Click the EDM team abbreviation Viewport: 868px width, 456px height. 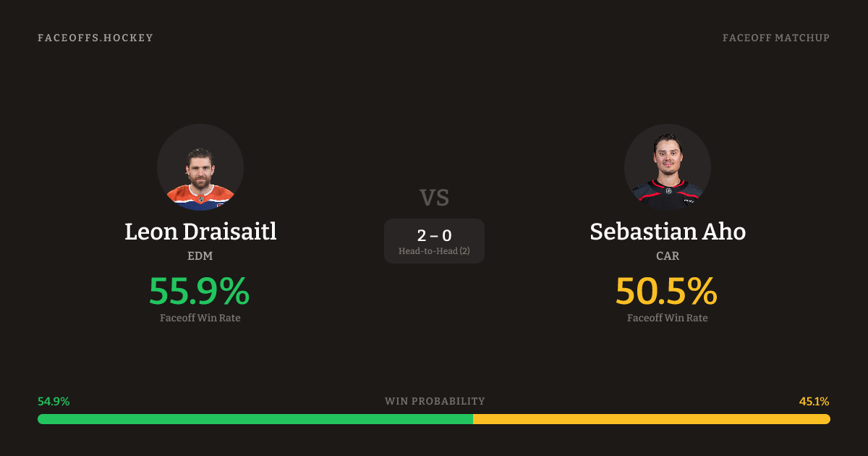point(200,256)
